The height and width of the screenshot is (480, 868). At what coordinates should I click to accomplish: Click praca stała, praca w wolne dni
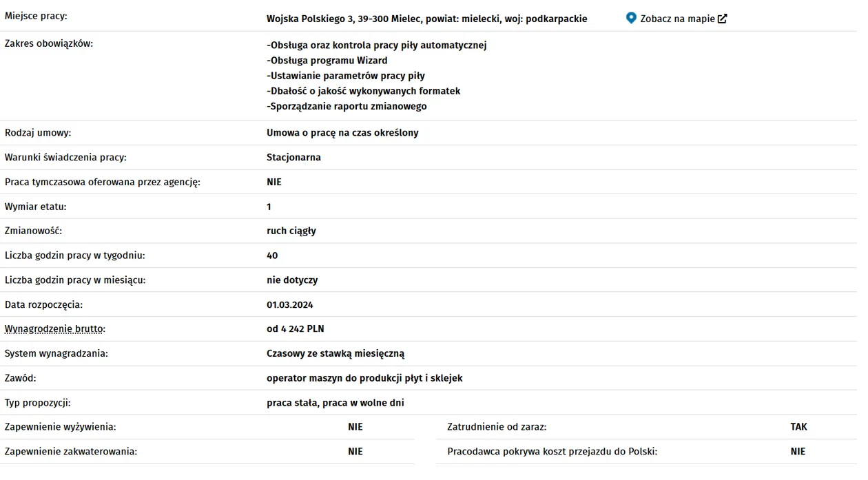[x=335, y=403]
